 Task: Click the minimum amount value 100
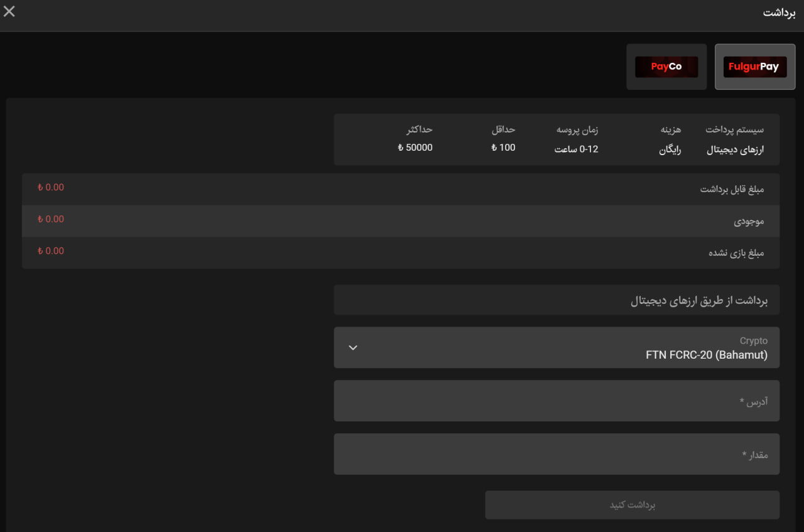click(x=503, y=148)
